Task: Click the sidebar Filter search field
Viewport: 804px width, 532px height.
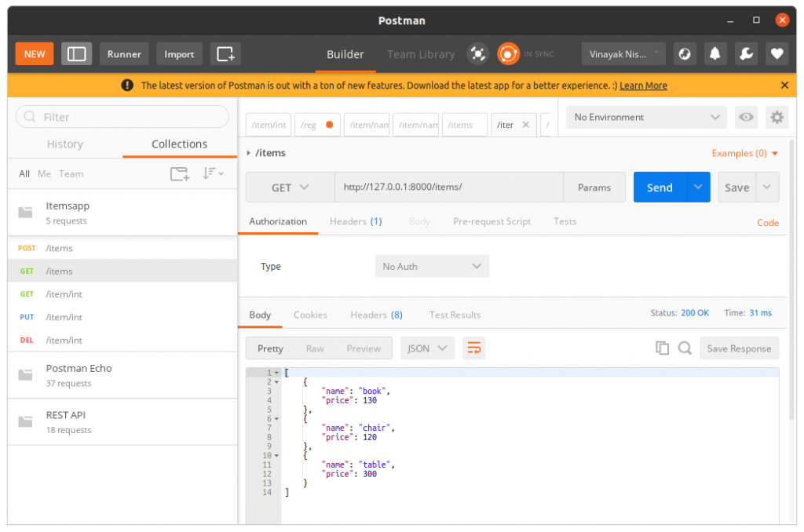Action: click(122, 117)
